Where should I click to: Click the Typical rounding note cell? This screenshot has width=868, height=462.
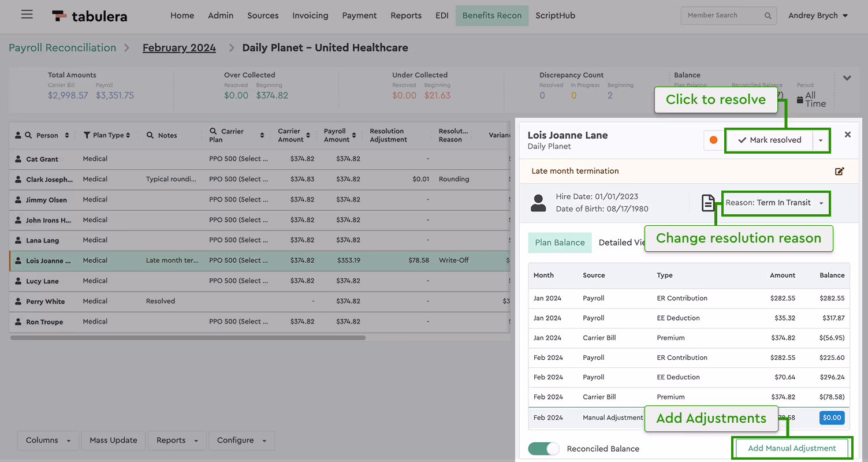click(x=172, y=179)
